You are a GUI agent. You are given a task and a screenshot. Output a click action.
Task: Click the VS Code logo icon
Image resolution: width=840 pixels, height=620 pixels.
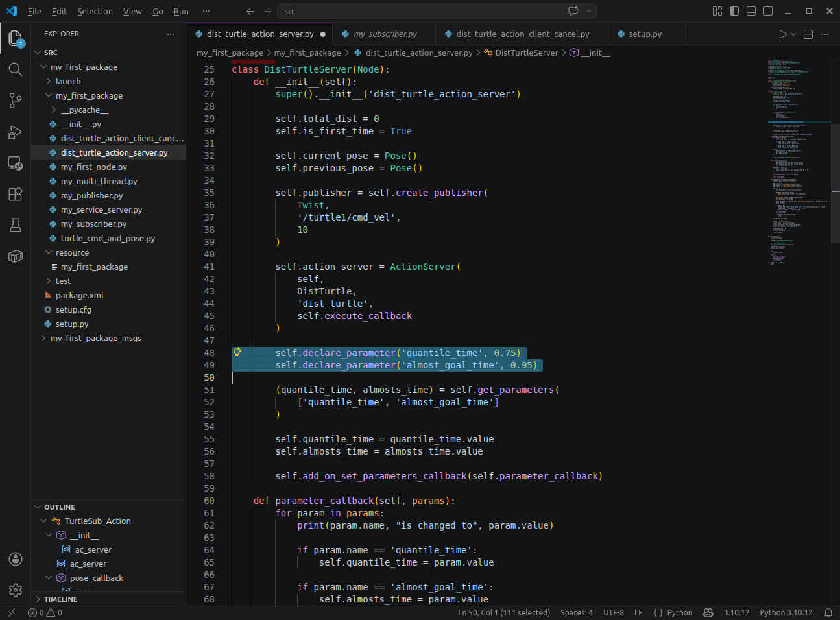pyautogui.click(x=12, y=11)
